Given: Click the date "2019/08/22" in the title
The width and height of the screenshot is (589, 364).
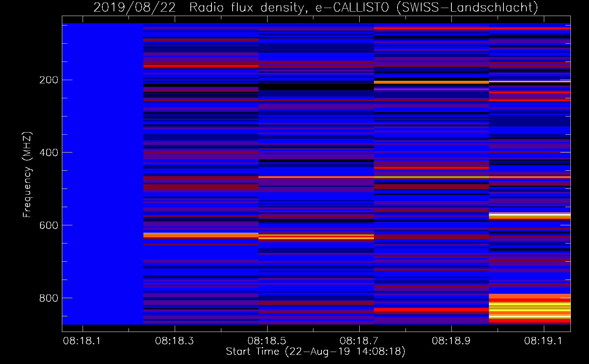Looking at the screenshot, I should pos(135,7).
